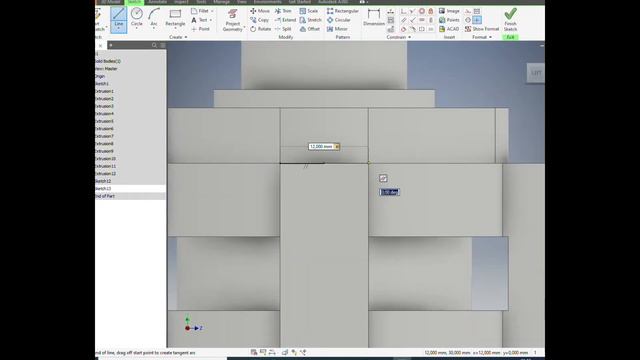Screen dimensions: 640x360
Task: Toggle the coincident constraint icon
Action: [x=403, y=11]
